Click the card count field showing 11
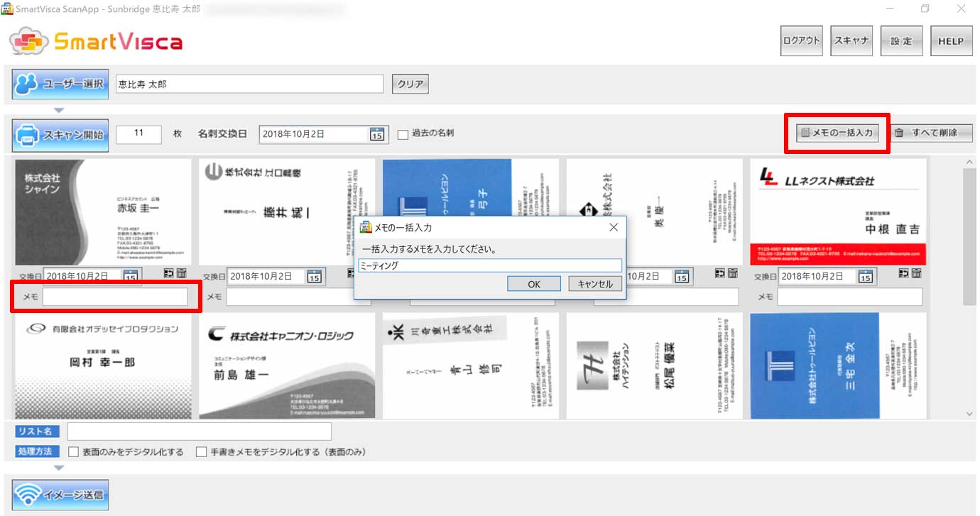 click(138, 133)
